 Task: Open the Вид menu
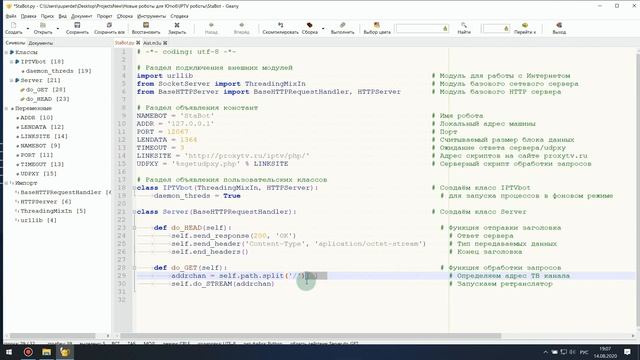coord(62,16)
